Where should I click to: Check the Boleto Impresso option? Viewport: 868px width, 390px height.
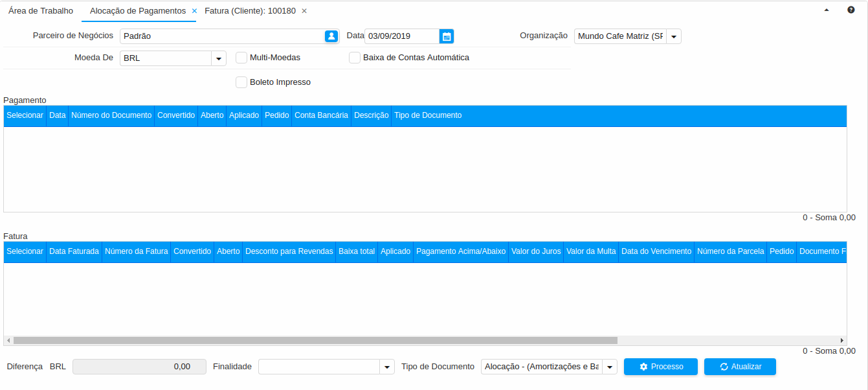(x=241, y=82)
